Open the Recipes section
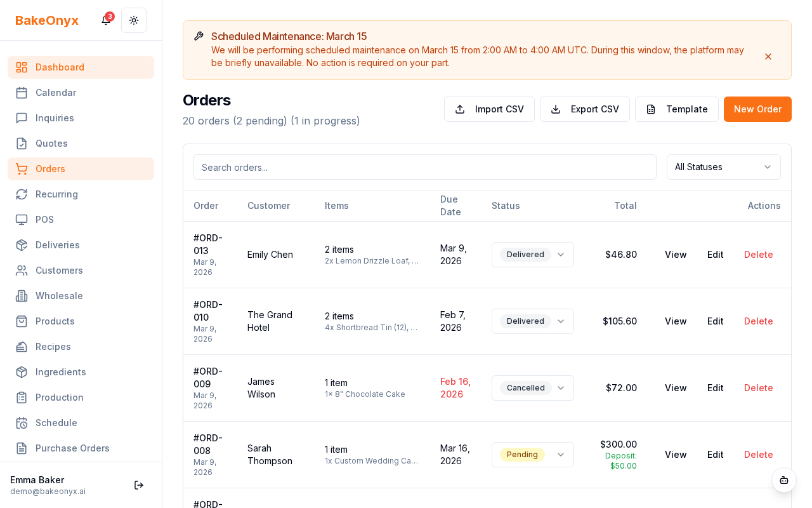The width and height of the screenshot is (812, 508). [53, 347]
